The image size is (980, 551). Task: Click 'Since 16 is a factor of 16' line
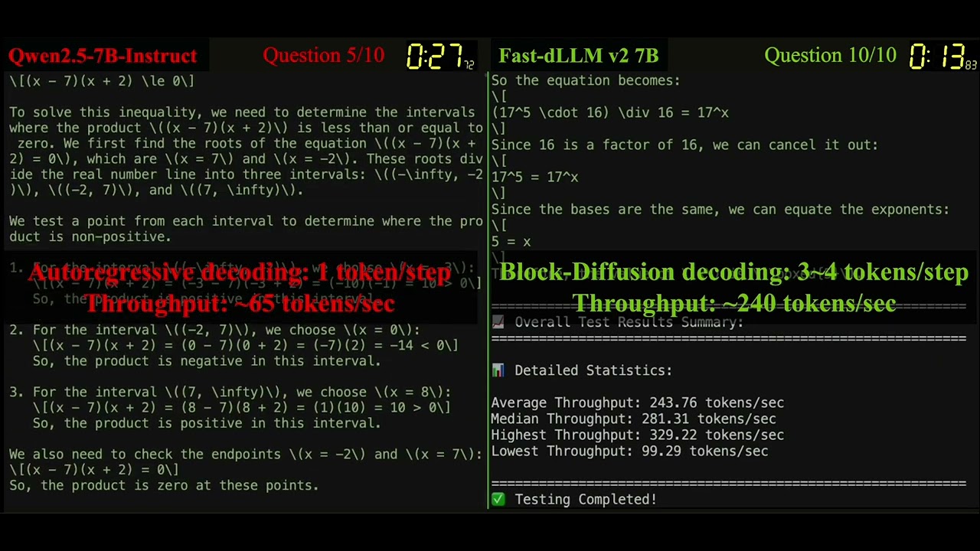click(684, 145)
